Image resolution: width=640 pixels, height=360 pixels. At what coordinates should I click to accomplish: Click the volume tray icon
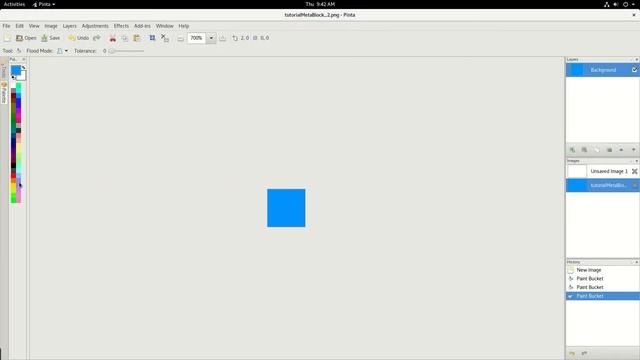pyautogui.click(x=616, y=4)
